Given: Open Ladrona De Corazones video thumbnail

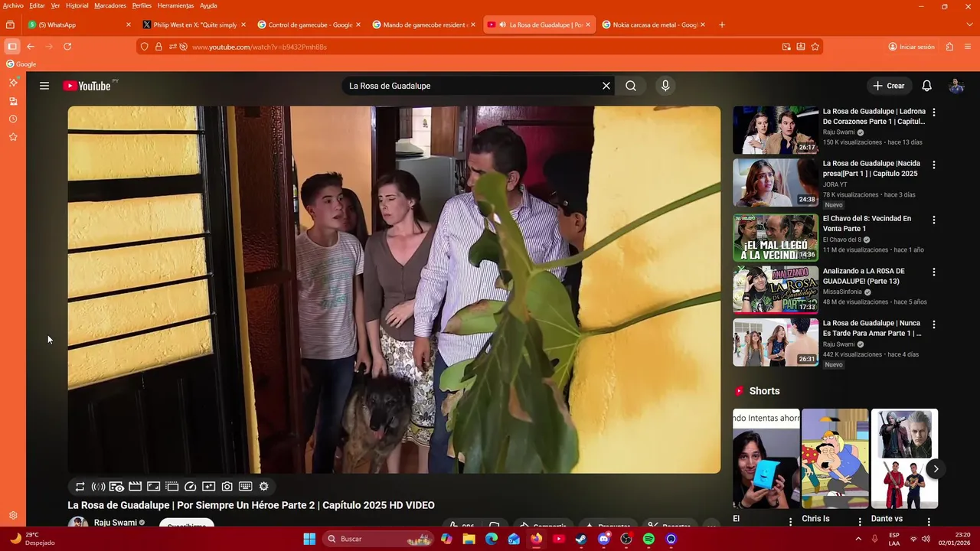Looking at the screenshot, I should click(x=776, y=130).
